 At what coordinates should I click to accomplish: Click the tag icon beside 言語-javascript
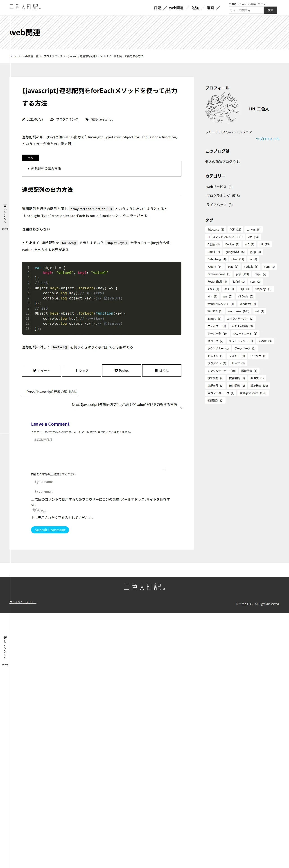[x=87, y=119]
